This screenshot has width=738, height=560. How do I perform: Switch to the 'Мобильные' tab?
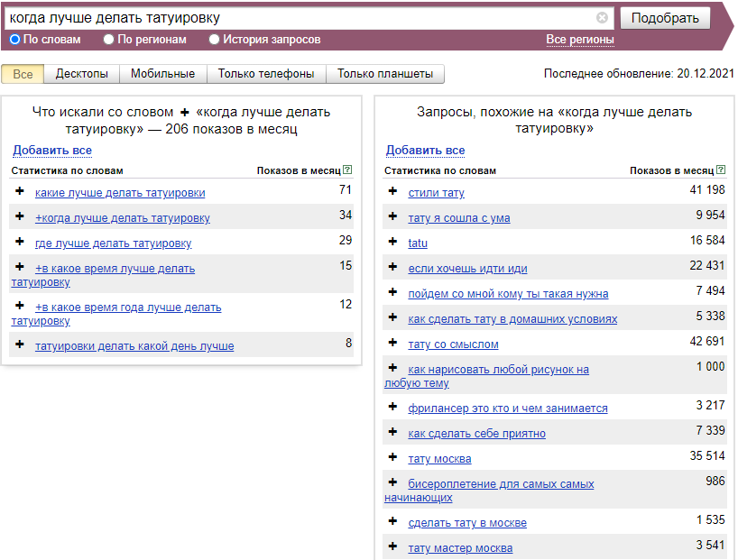click(163, 74)
